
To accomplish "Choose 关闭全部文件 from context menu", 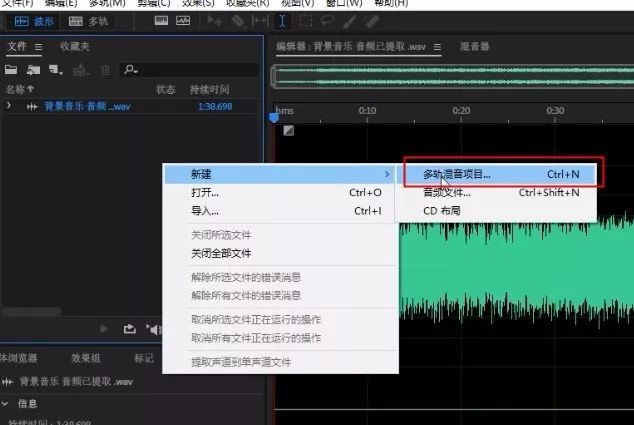I will [x=280, y=254].
